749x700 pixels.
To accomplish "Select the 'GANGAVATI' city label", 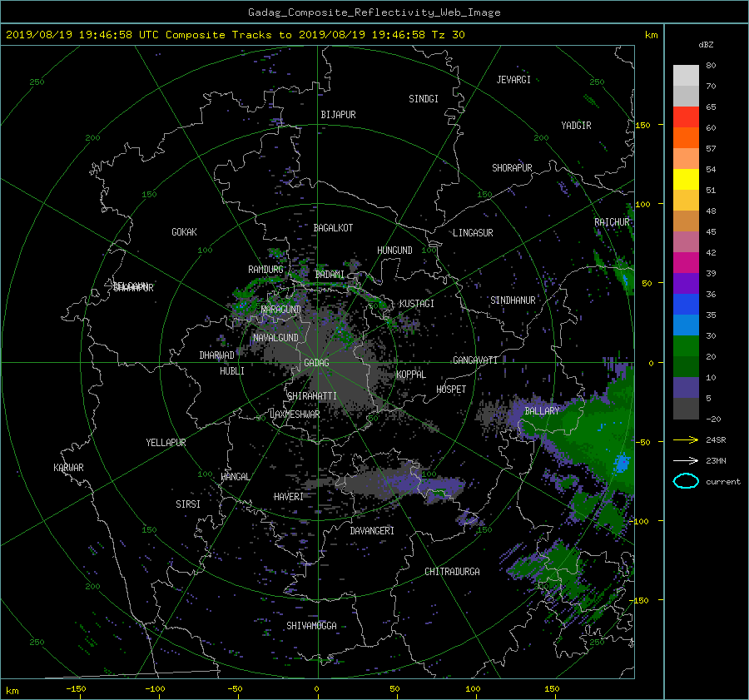I will point(475,360).
